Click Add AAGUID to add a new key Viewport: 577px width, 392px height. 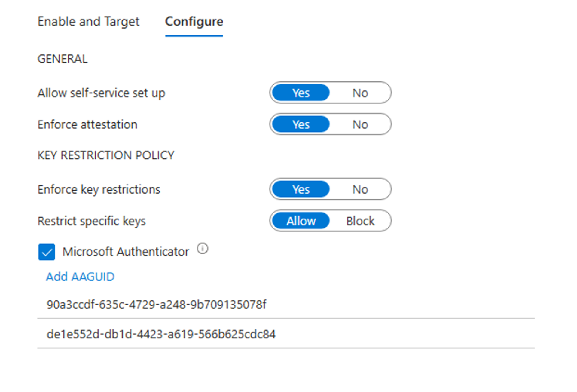click(80, 277)
